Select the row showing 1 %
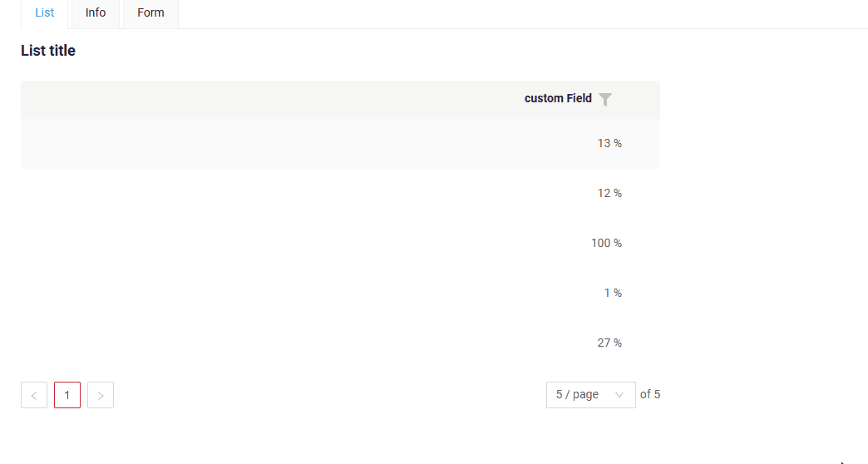868x464 pixels. (340, 293)
